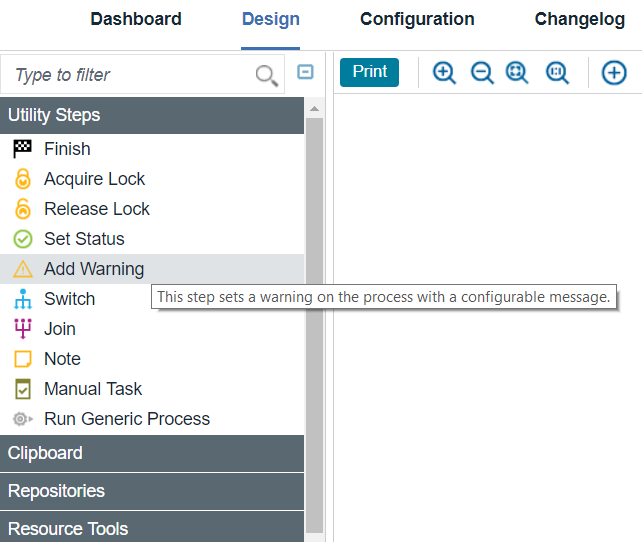
Task: Click the zoom to fit icon
Action: point(518,73)
